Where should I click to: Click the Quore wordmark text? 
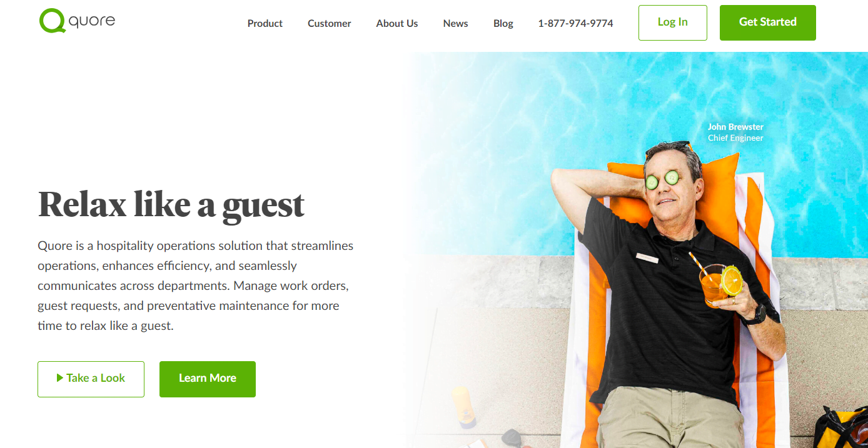point(92,21)
